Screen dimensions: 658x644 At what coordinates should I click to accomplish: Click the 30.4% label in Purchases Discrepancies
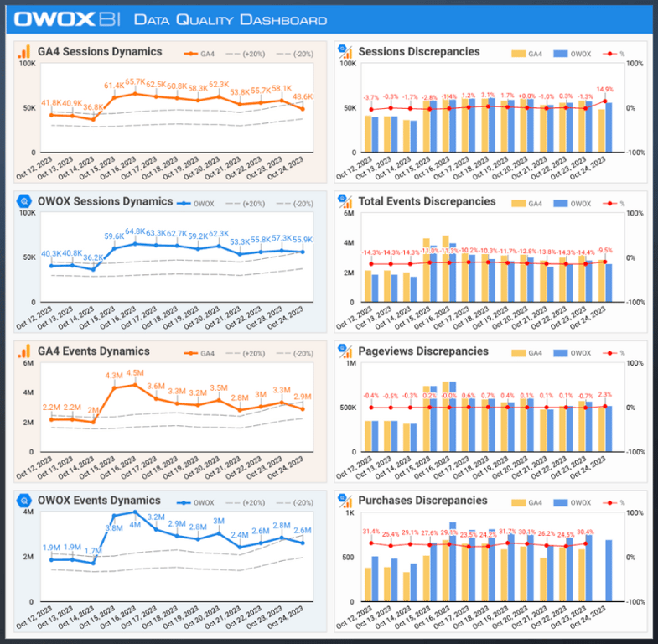pos(585,532)
